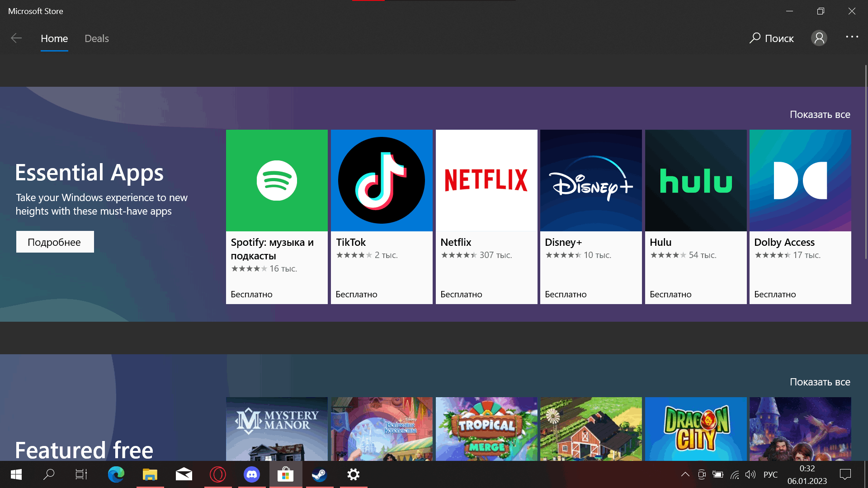The image size is (868, 488).
Task: Switch to the Deals tab
Action: (x=97, y=38)
